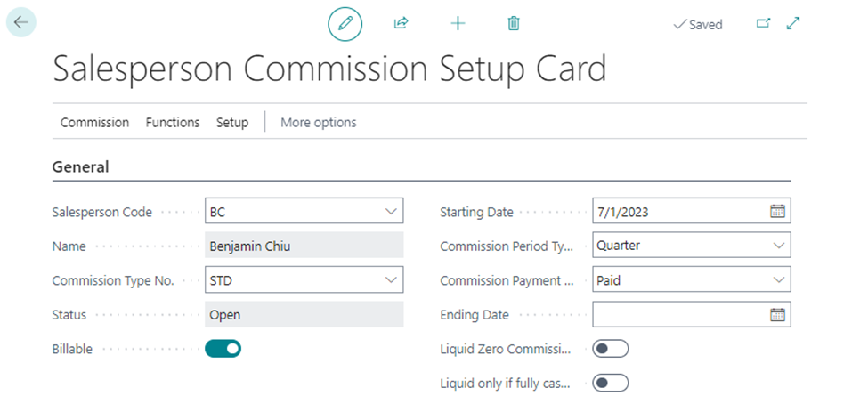
Task: Open the Commission Payment dropdown showing Paid
Action: point(779,280)
